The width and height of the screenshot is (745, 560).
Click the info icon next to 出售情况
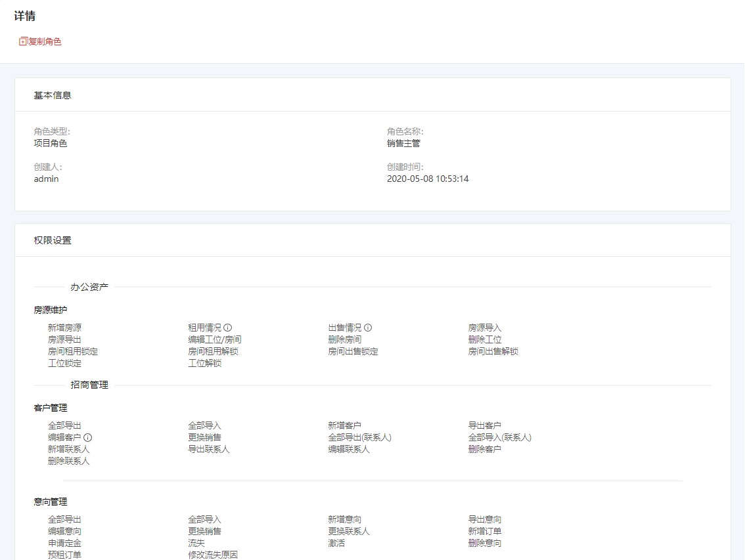pyautogui.click(x=368, y=328)
